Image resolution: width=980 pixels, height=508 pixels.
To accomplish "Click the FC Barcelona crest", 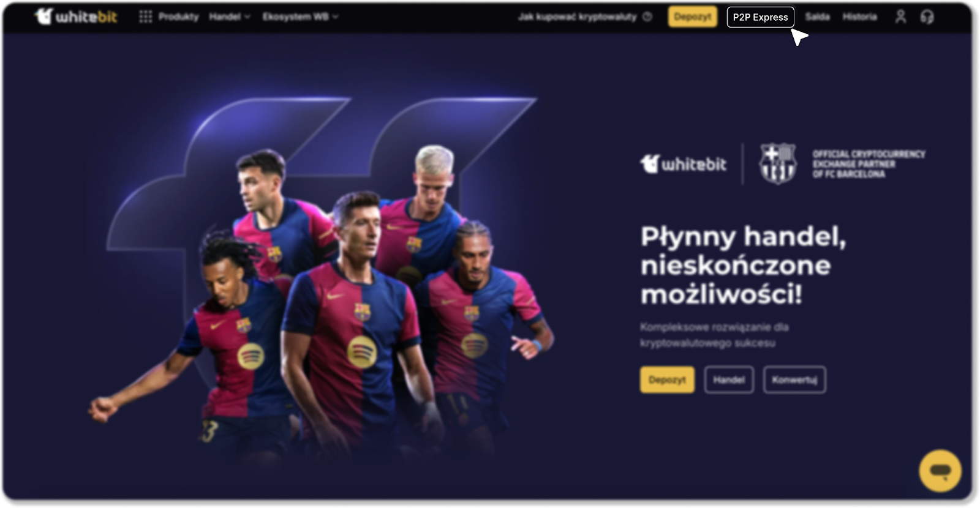I will coord(777,163).
